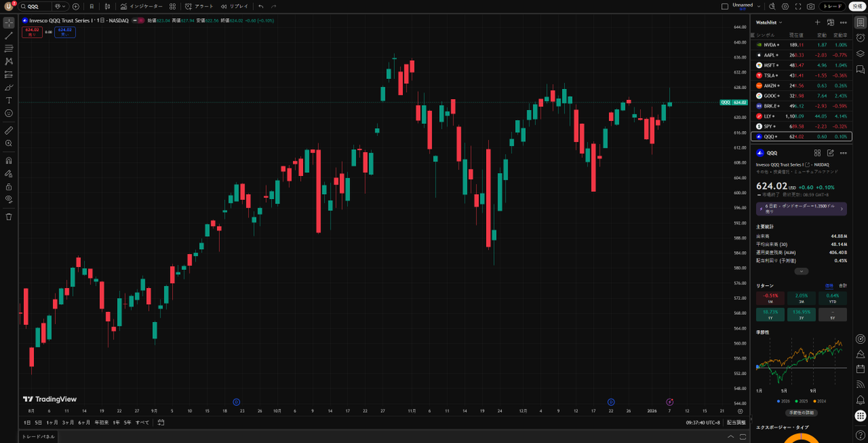Click the トレード trade button
Image resolution: width=868 pixels, height=443 pixels.
pyautogui.click(x=833, y=7)
